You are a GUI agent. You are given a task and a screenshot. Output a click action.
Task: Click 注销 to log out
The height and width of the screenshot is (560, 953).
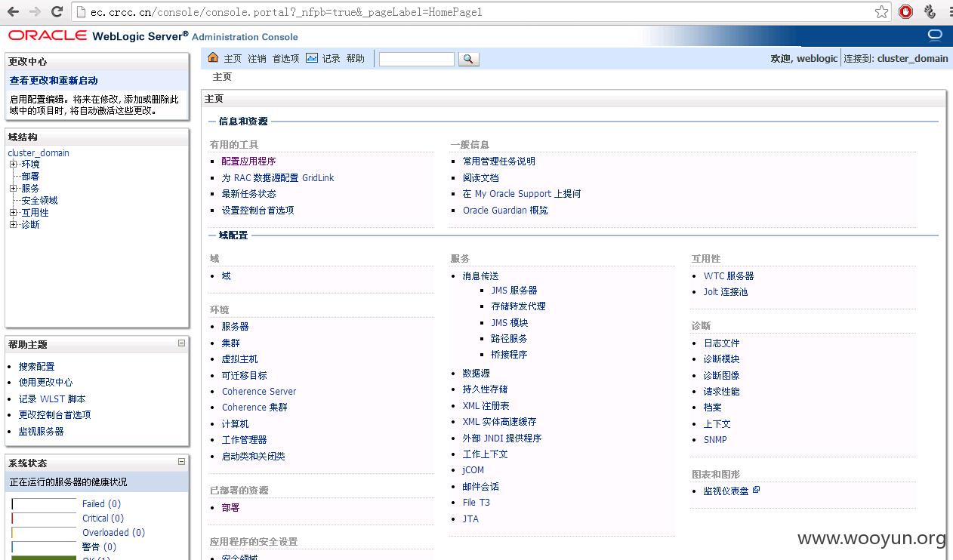tap(257, 58)
